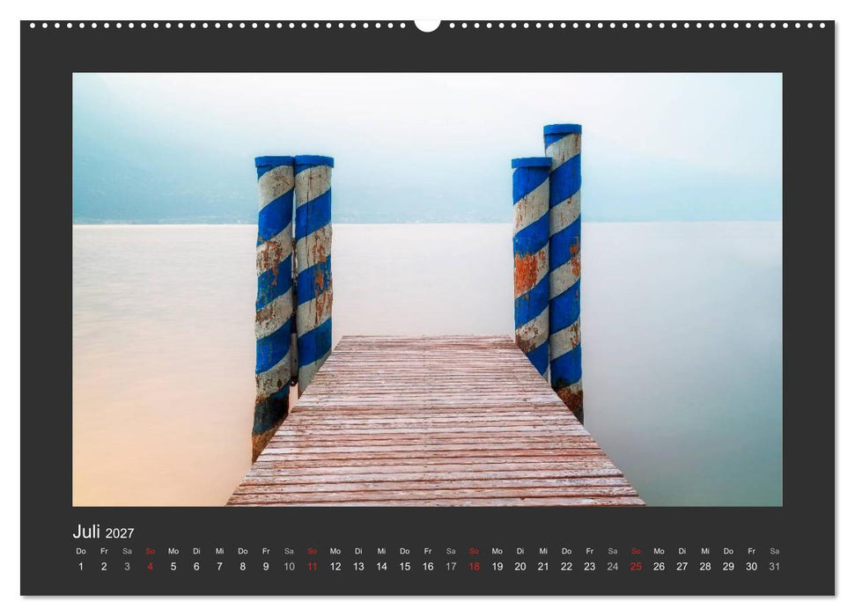The image size is (855, 616).
Task: Click date 13 in the calendar row
Action: pyautogui.click(x=358, y=567)
